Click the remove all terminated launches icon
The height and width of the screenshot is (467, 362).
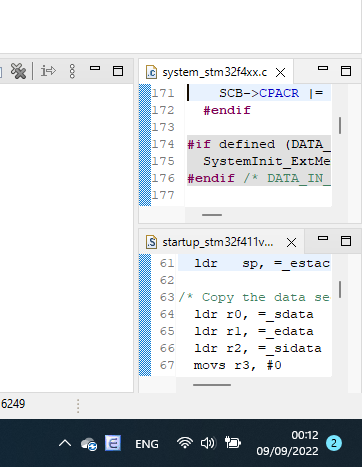coord(18,71)
